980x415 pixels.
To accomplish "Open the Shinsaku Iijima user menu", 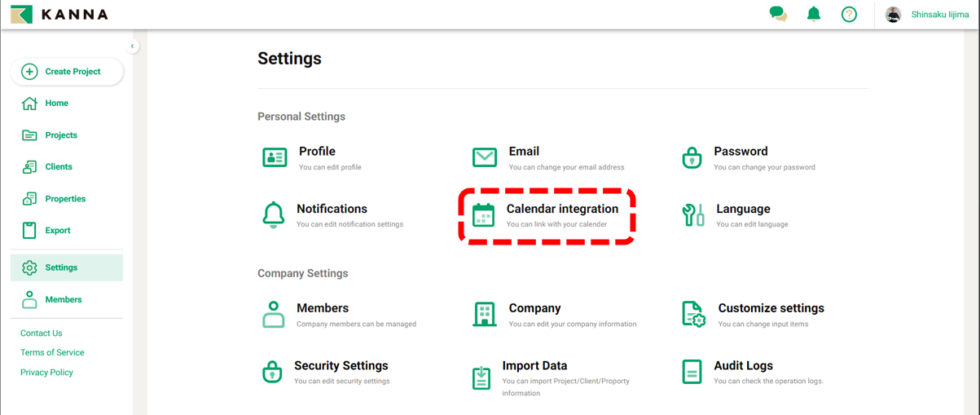I will [929, 15].
